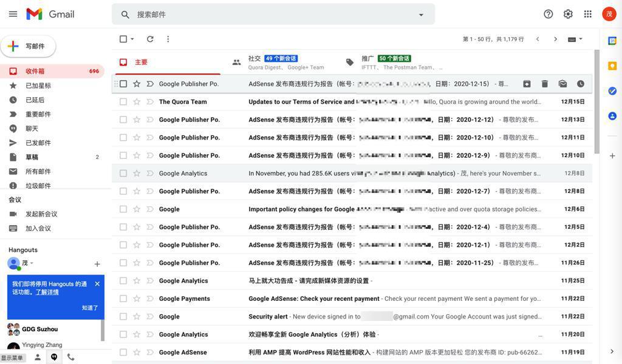Open the Google apps grid icon
This screenshot has width=622, height=364.
click(588, 15)
